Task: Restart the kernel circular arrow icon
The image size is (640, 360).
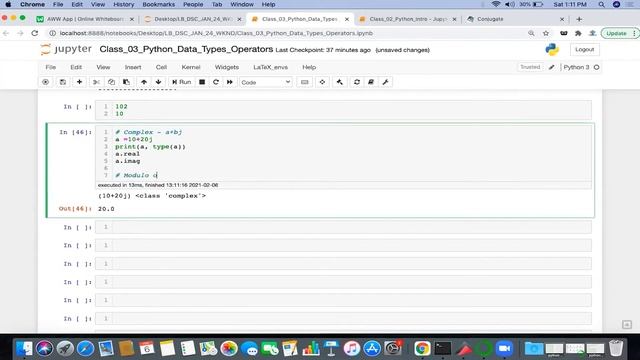Action: (x=216, y=82)
